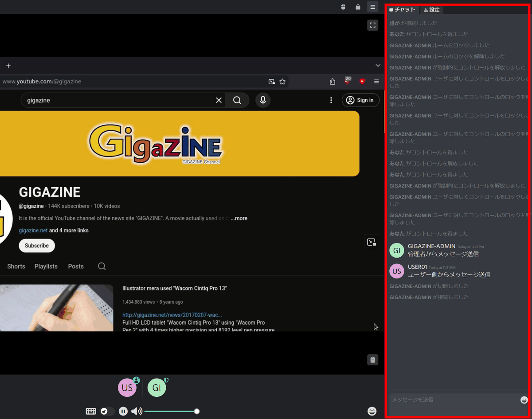
Task: Switch to the 設定 tab
Action: [x=431, y=10]
